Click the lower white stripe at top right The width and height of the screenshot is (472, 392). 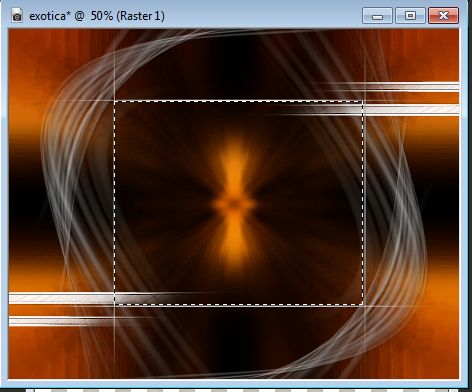point(410,110)
